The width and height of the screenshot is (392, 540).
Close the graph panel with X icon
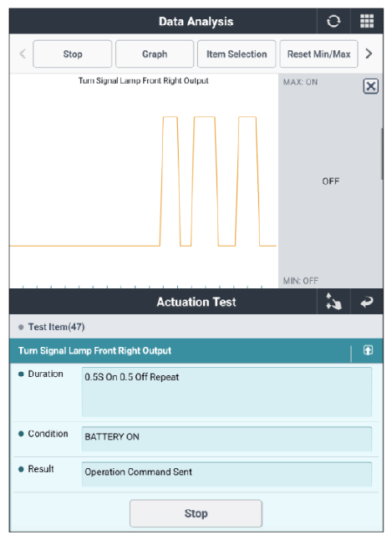(370, 86)
